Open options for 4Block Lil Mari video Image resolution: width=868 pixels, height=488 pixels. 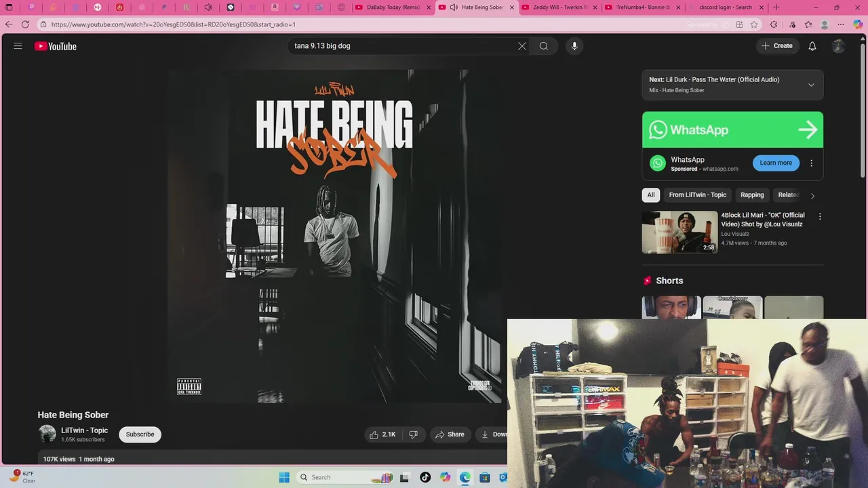click(820, 217)
